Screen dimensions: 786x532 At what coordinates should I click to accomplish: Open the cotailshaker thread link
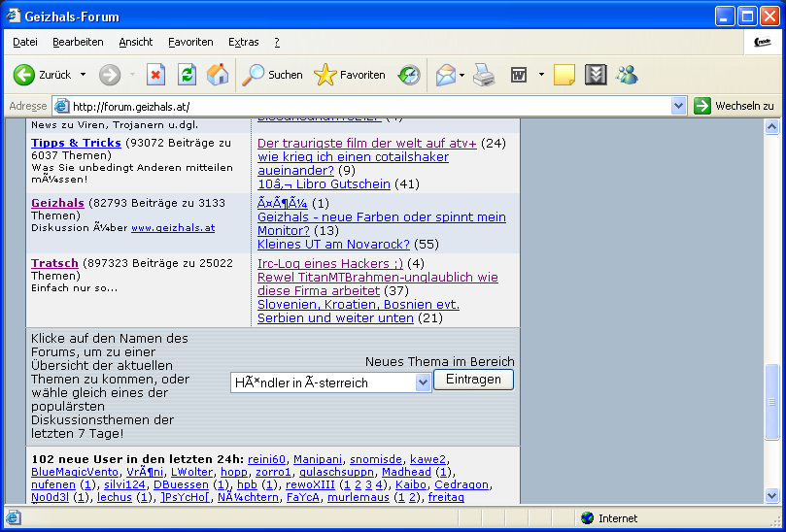click(x=353, y=163)
